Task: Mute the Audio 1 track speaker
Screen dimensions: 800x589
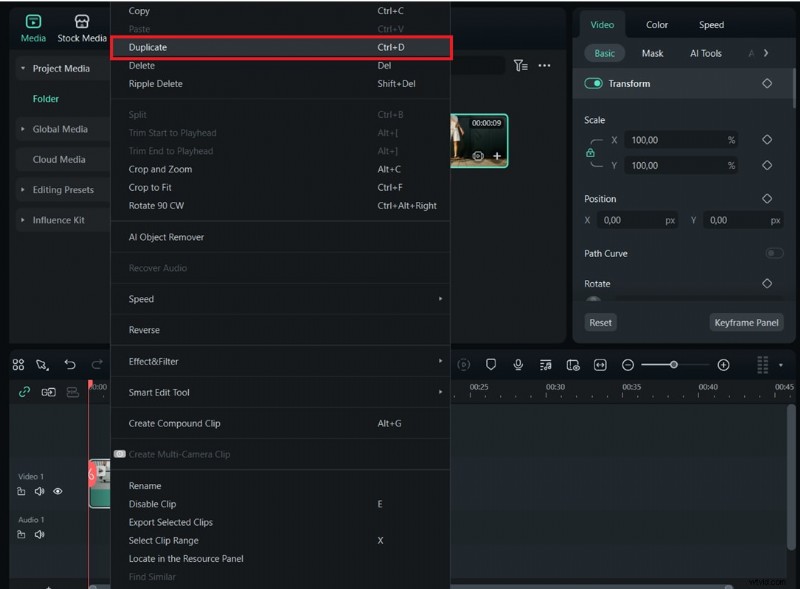Action: coord(38,535)
